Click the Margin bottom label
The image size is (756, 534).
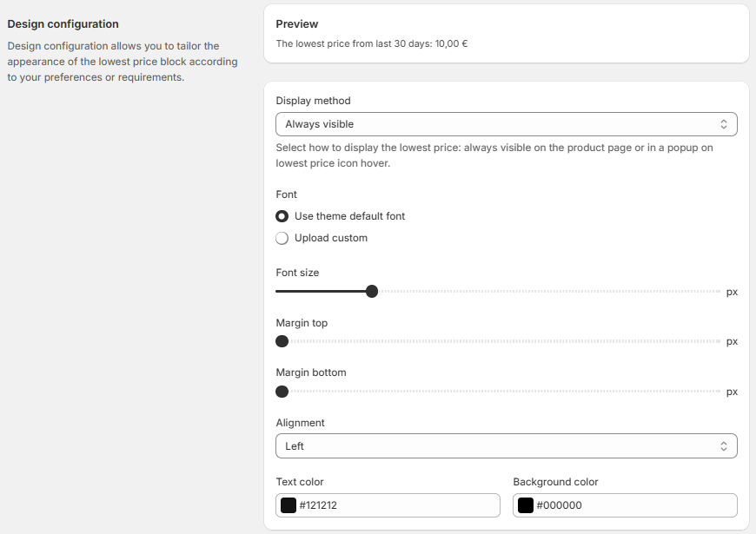311,372
